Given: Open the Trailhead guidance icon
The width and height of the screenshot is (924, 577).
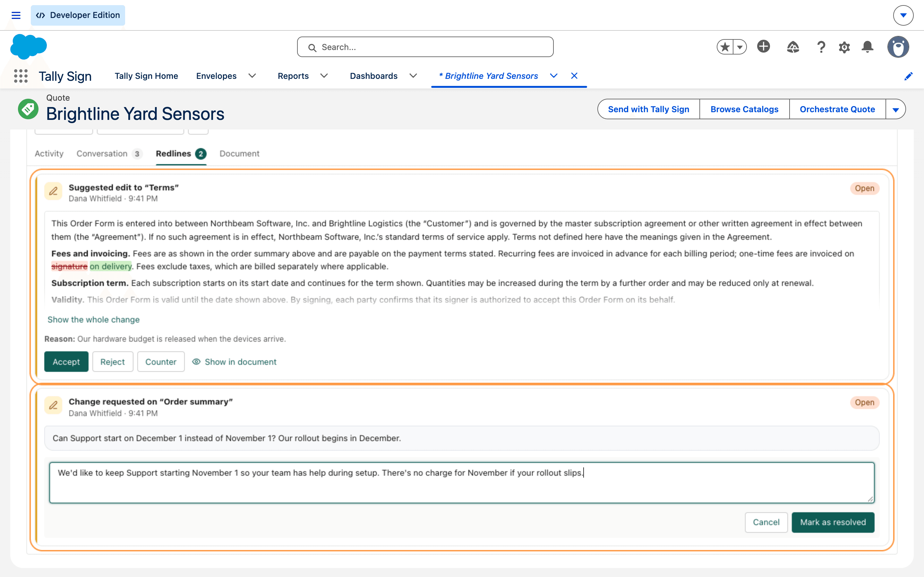Looking at the screenshot, I should 793,47.
